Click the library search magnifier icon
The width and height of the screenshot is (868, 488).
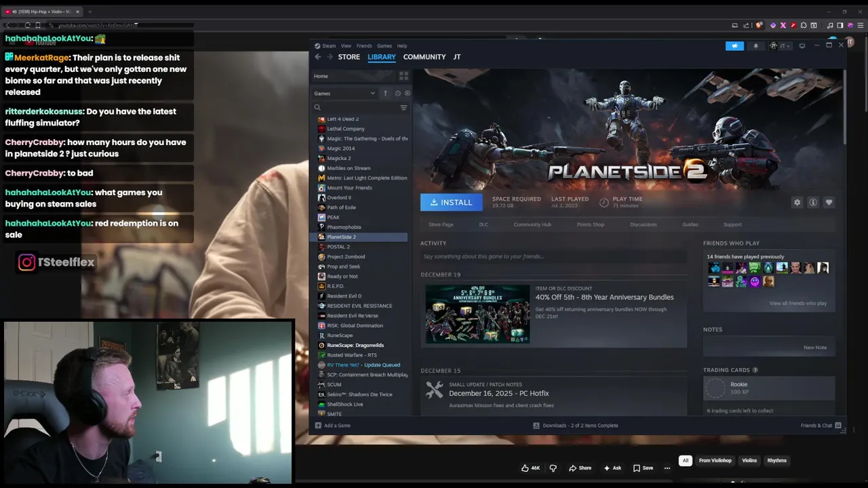coord(317,108)
